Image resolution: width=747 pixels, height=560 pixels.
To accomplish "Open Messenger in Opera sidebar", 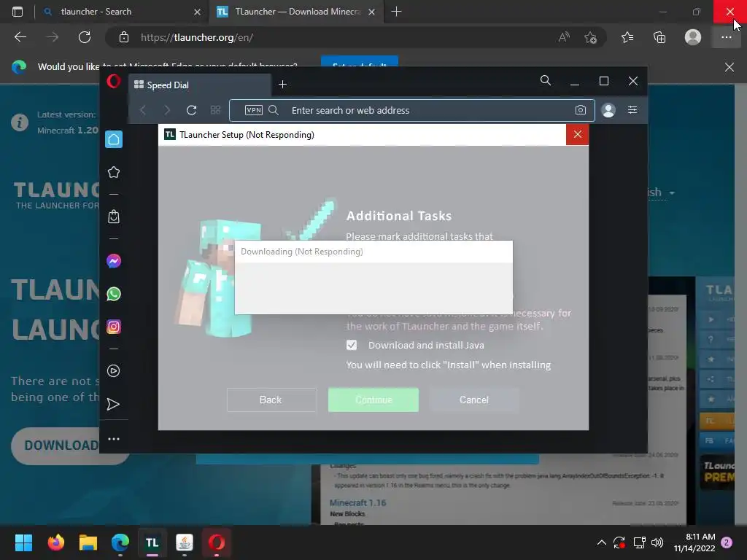I will tap(113, 261).
